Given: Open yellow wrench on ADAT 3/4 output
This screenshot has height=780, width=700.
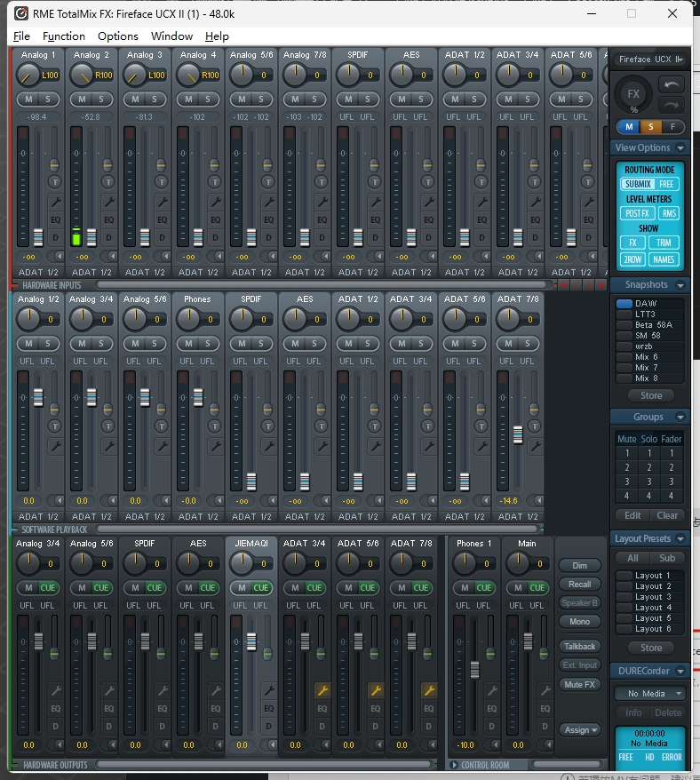Looking at the screenshot, I should coord(322,690).
